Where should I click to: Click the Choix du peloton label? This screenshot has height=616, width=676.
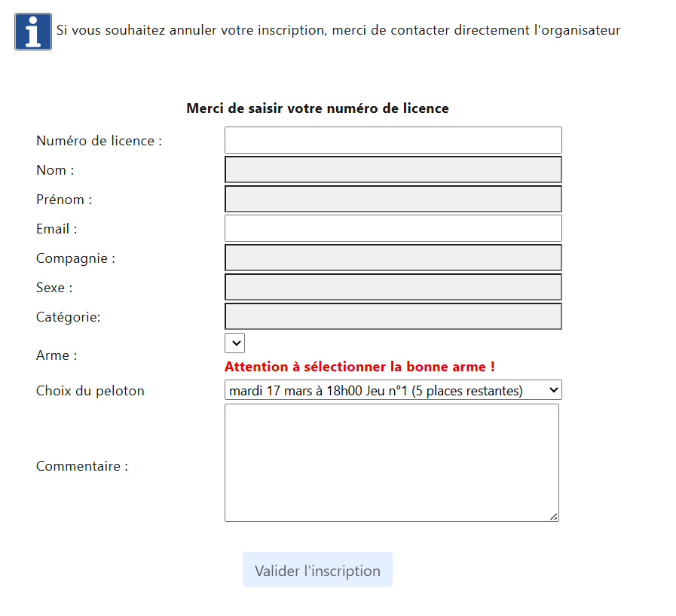coord(90,390)
